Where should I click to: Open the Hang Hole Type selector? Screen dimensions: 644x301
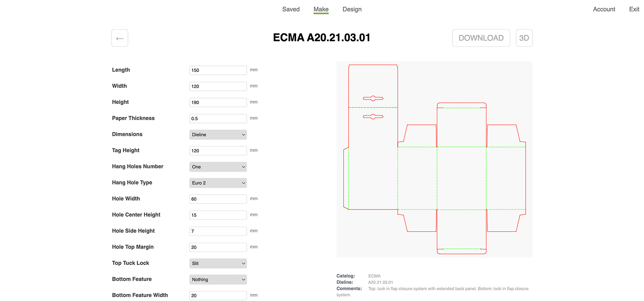click(218, 183)
